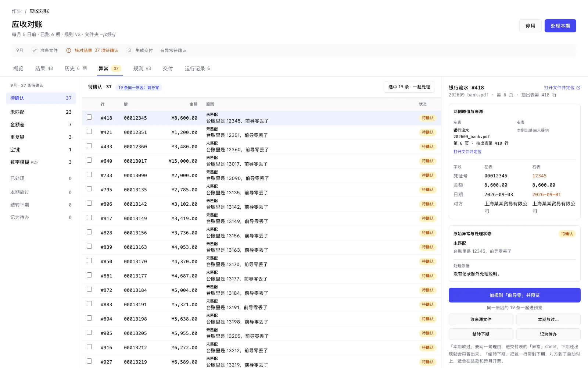Click the 金额 column header

click(193, 104)
